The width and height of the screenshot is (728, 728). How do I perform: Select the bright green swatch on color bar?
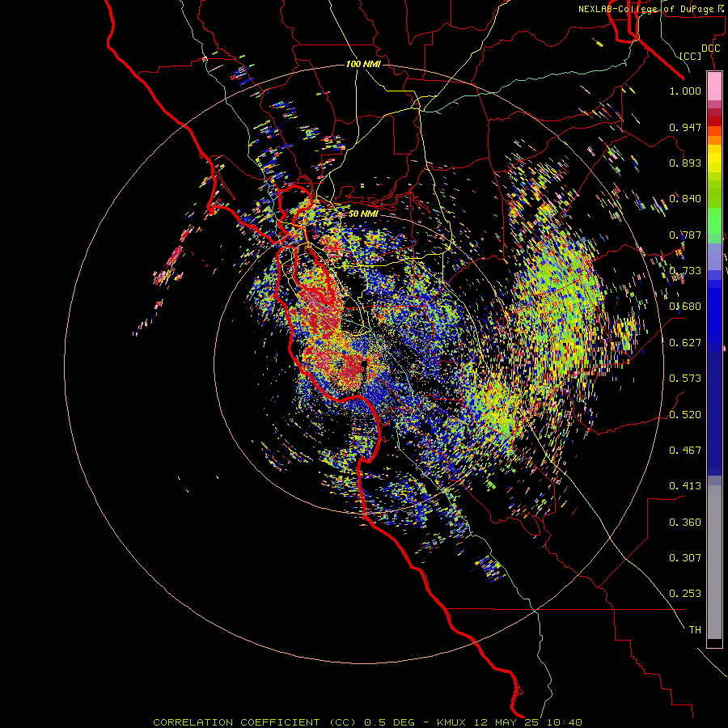coord(714,221)
